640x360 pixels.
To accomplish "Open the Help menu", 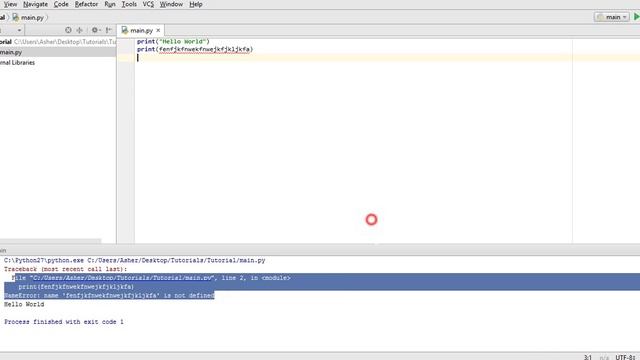I will click(x=196, y=4).
